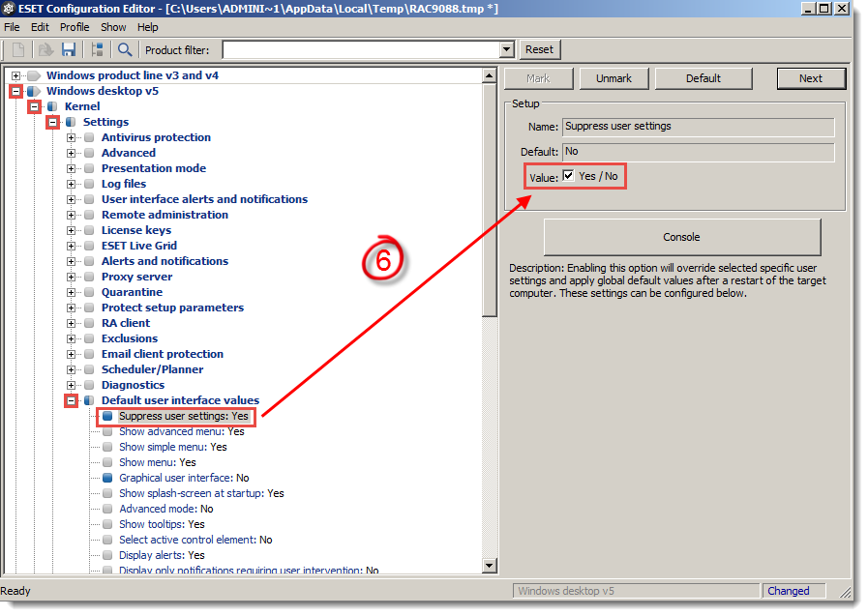The width and height of the screenshot is (868, 616).
Task: Click the Search magnifier toolbar icon
Action: click(x=125, y=49)
